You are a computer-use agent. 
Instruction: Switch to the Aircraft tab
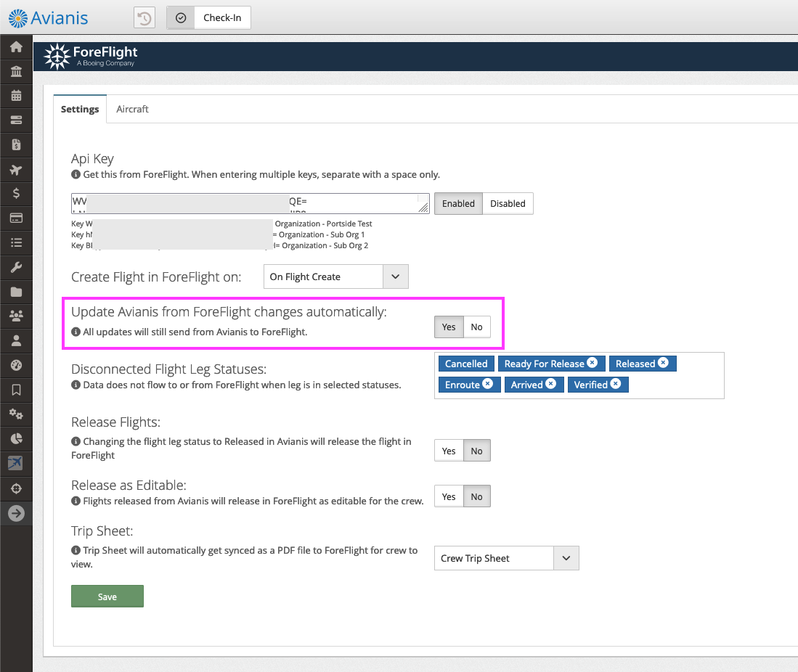pyautogui.click(x=132, y=110)
